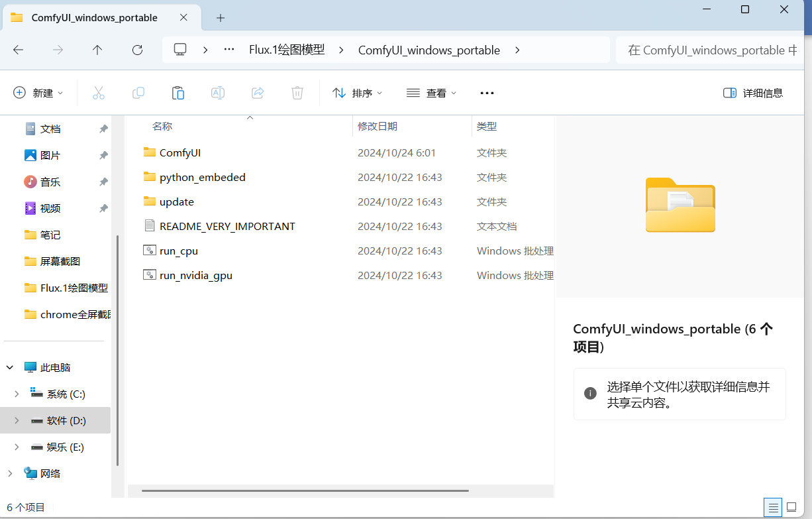Open the 排序 (Sort) dropdown
The width and height of the screenshot is (812, 519).
click(358, 93)
